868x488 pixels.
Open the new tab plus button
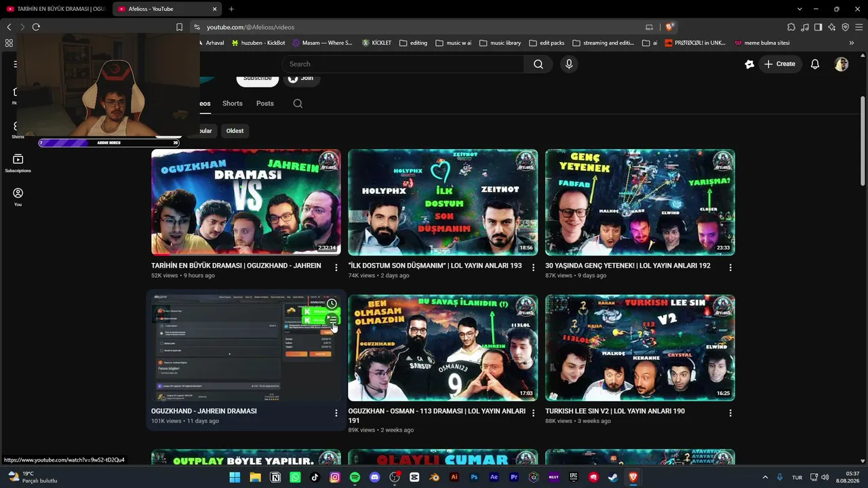coord(231,9)
